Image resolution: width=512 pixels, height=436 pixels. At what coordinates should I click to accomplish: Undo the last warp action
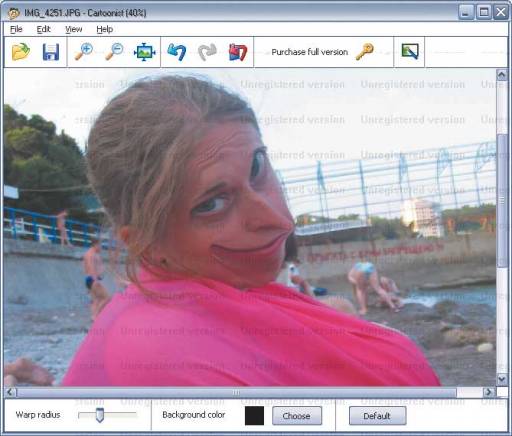(x=177, y=52)
